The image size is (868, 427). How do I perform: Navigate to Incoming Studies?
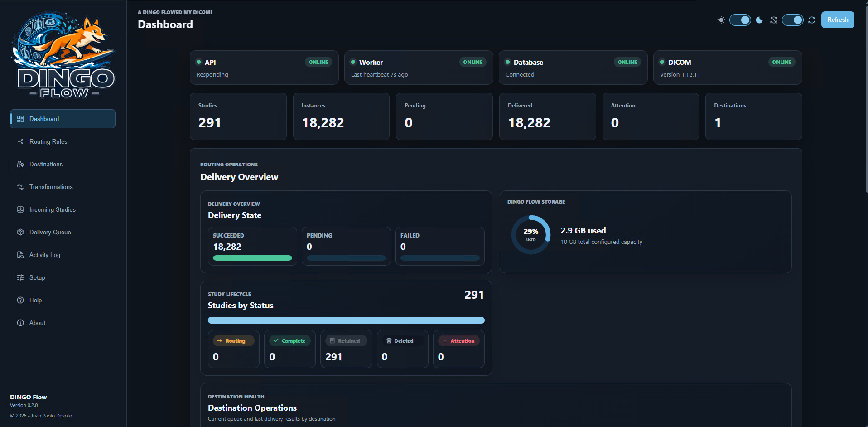point(63,209)
